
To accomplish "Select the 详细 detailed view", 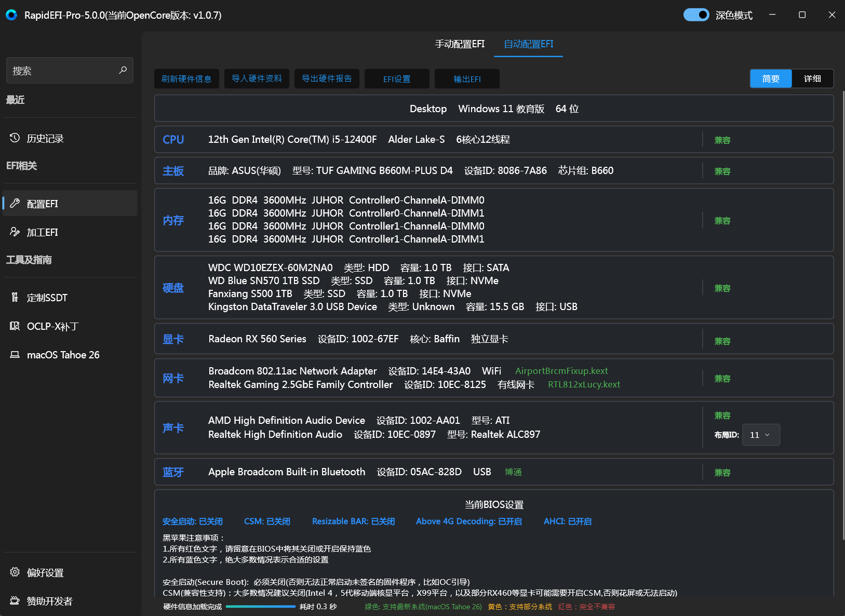I will 812,78.
